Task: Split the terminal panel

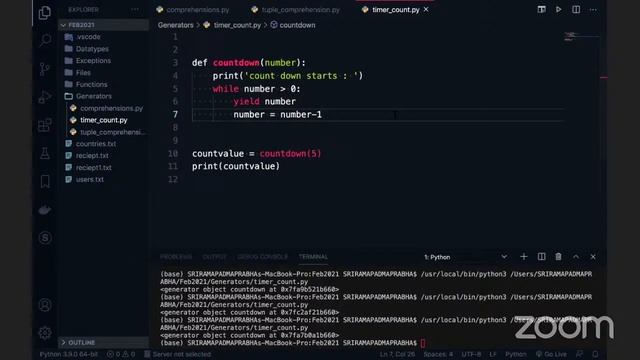Action: click(x=541, y=257)
